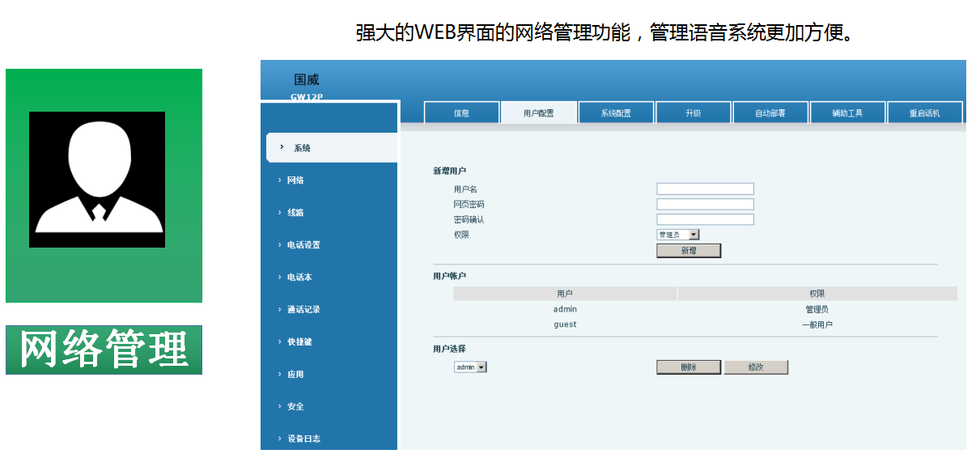The height and width of the screenshot is (458, 980).
Task: Click the 用户名 input field
Action: pos(705,189)
